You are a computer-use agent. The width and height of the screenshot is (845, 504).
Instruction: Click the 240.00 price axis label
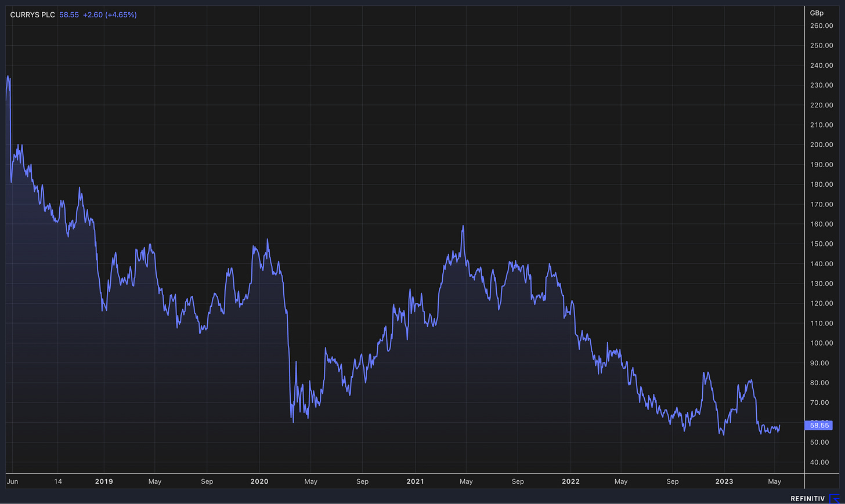(822, 66)
